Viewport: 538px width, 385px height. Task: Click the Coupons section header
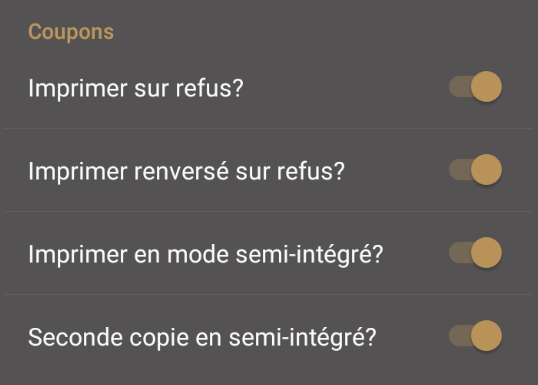point(71,32)
